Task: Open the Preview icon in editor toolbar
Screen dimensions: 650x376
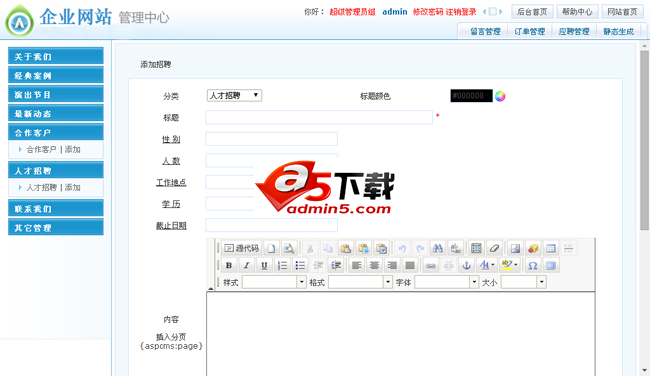Action: click(289, 248)
